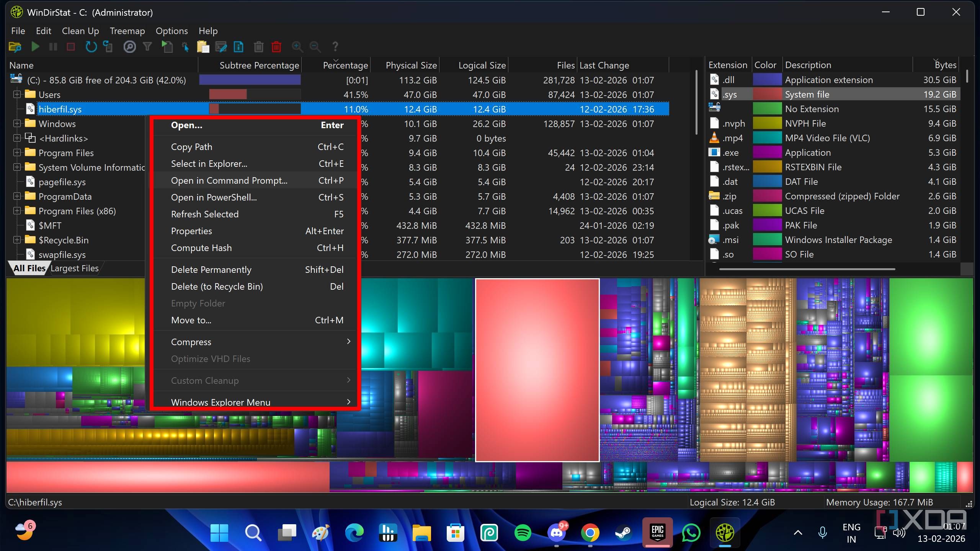Image resolution: width=980 pixels, height=551 pixels.
Task: Choose Properties in the context menu
Action: 255,231
